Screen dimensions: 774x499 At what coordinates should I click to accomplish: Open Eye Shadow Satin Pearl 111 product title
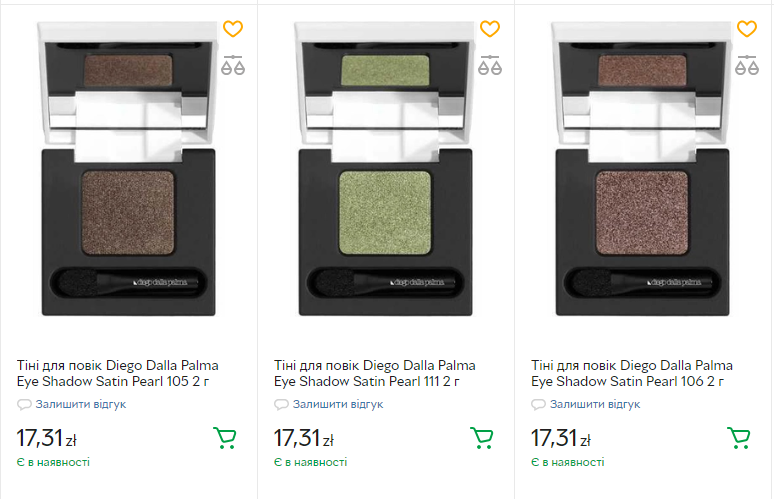374,373
